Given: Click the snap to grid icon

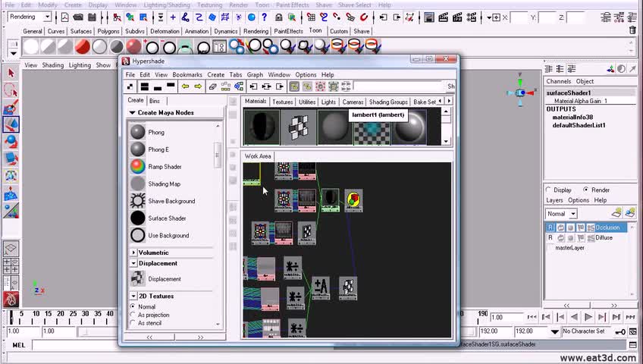Looking at the screenshot, I should pyautogui.click(x=311, y=17).
